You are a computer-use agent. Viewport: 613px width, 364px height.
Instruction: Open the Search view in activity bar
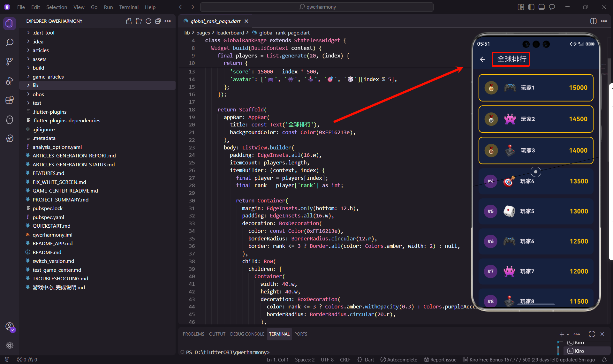click(x=10, y=42)
